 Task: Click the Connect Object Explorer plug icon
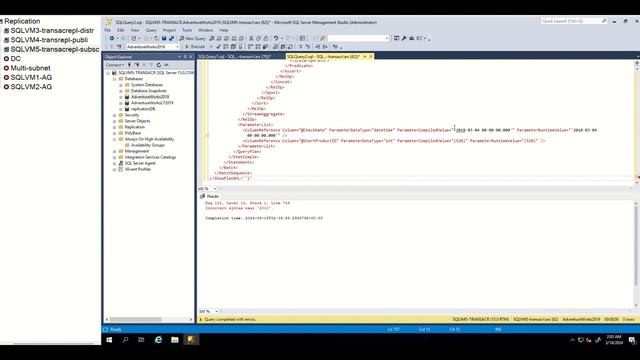point(129,65)
